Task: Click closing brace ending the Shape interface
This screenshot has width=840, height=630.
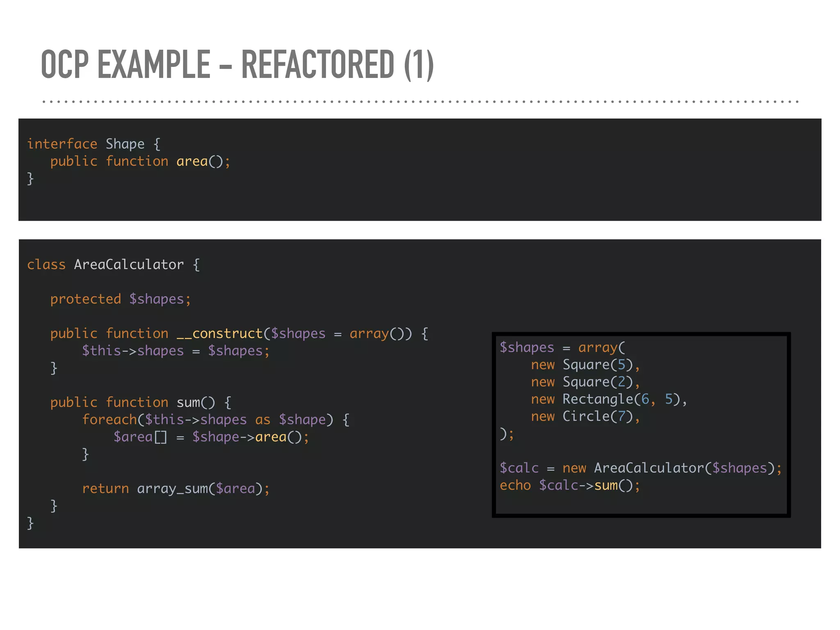Action: click(30, 178)
